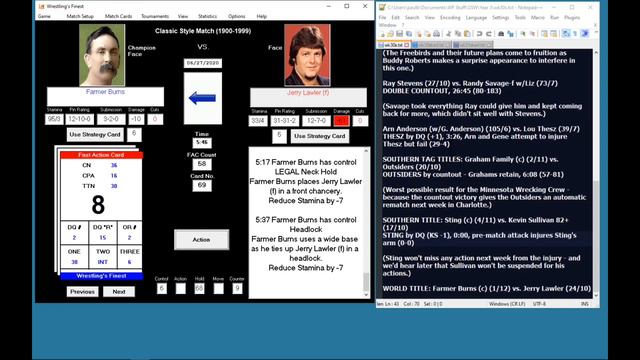
Task: Click the Wrestling's Finest title bar icon
Action: pyautogui.click(x=41, y=7)
